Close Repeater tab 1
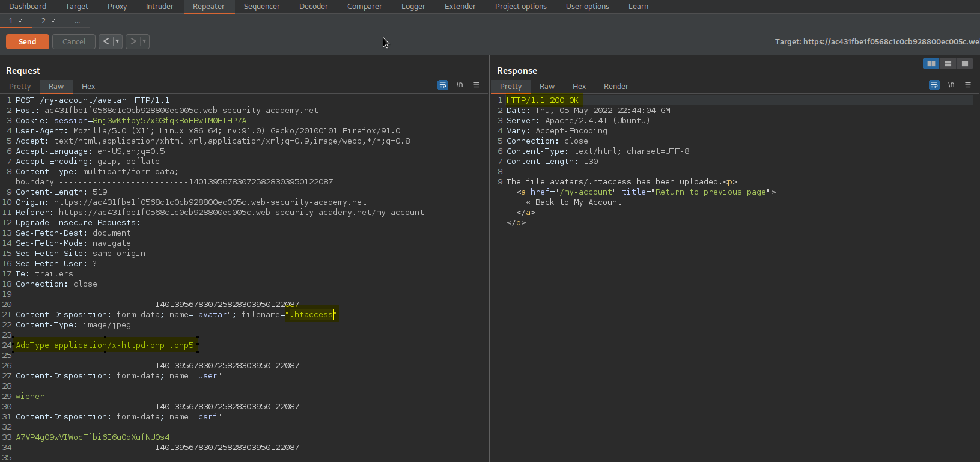 point(20,21)
